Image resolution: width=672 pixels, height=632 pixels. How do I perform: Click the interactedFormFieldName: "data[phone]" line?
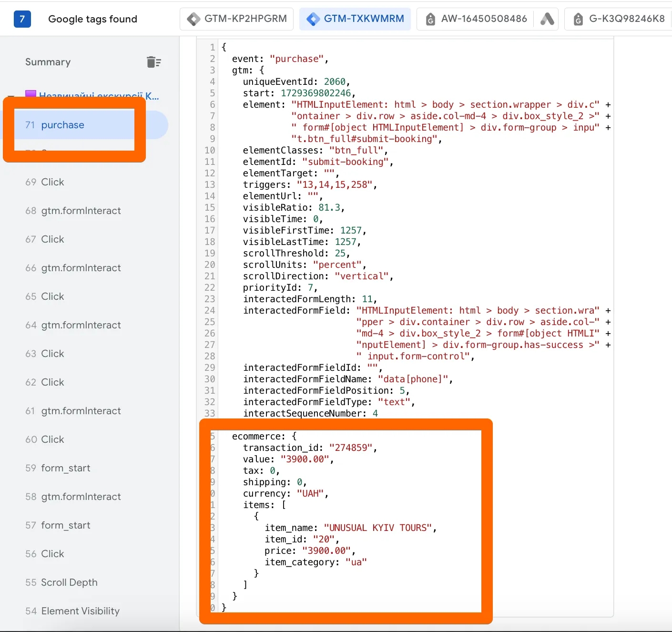pyautogui.click(x=348, y=379)
